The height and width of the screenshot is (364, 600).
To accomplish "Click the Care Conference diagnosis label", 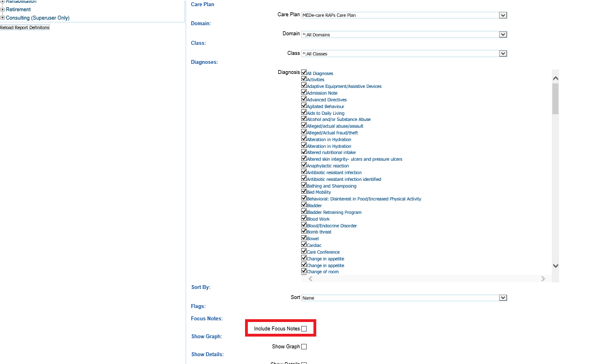I will point(323,252).
